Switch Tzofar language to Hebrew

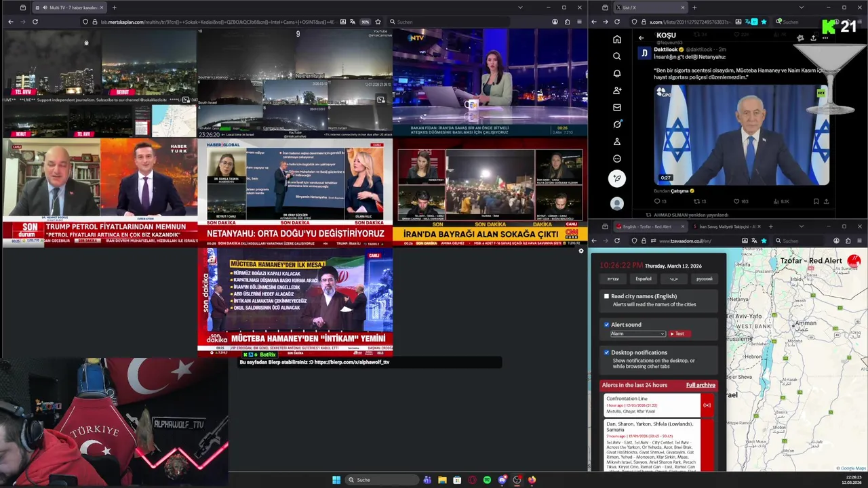pos(613,279)
